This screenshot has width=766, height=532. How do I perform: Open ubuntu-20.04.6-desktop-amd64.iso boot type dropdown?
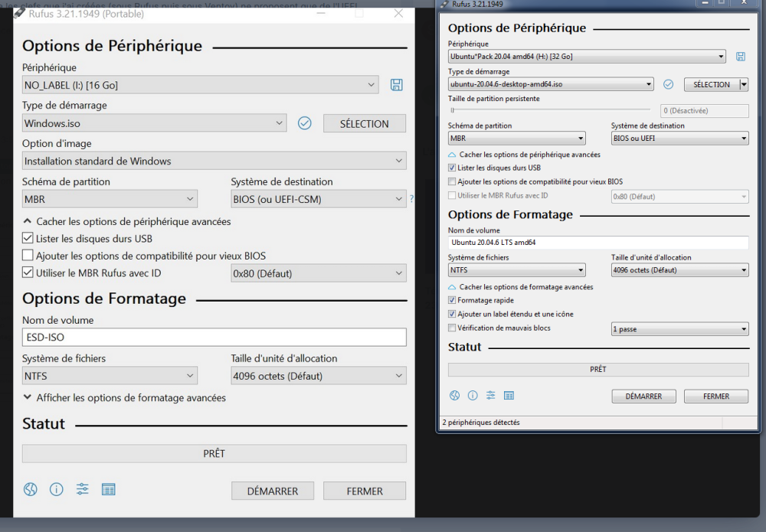click(x=551, y=84)
